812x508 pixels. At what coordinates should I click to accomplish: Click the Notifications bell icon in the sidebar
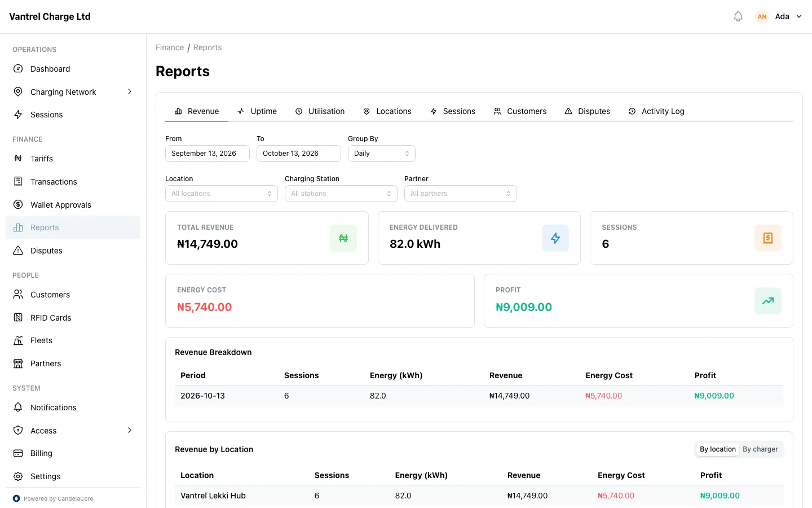[18, 408]
